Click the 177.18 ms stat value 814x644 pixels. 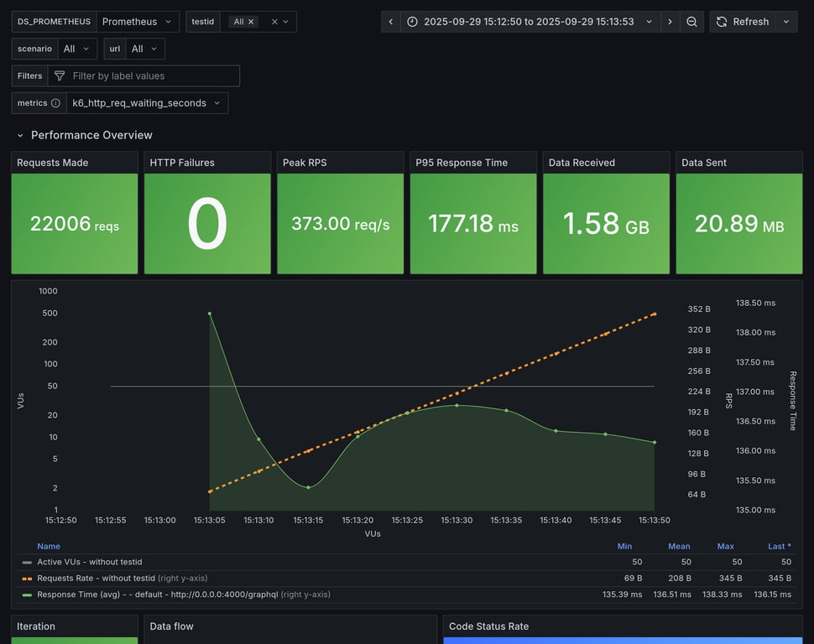coord(473,224)
